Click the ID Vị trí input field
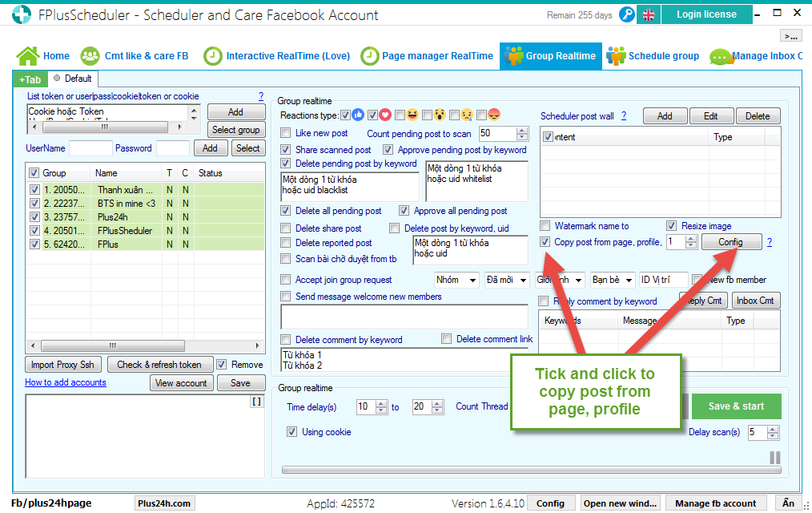The image size is (812, 513). coord(663,280)
